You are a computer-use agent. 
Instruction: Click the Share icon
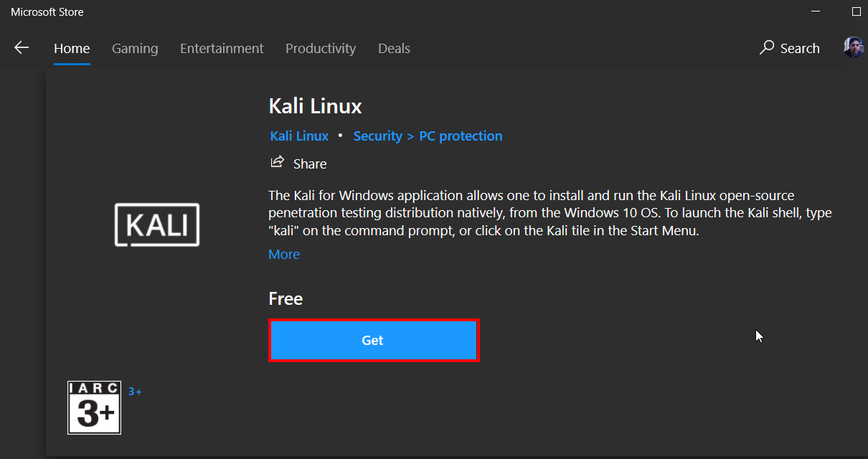click(x=277, y=163)
